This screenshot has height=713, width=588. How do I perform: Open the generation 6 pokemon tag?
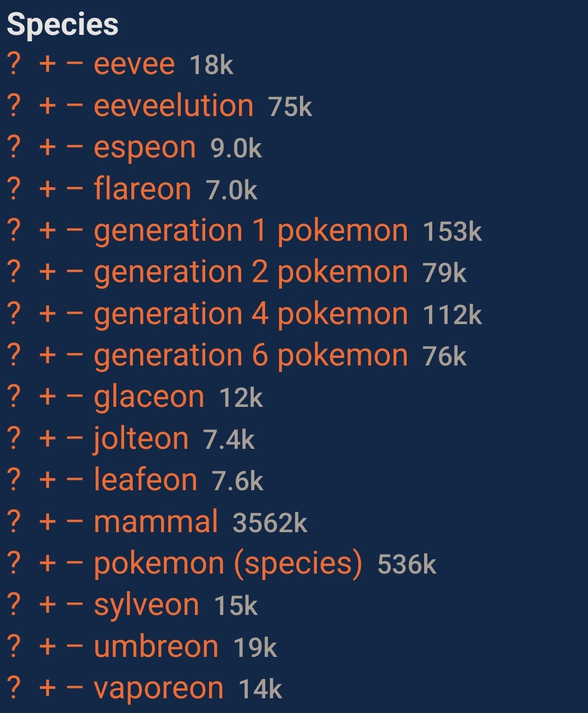tap(250, 356)
